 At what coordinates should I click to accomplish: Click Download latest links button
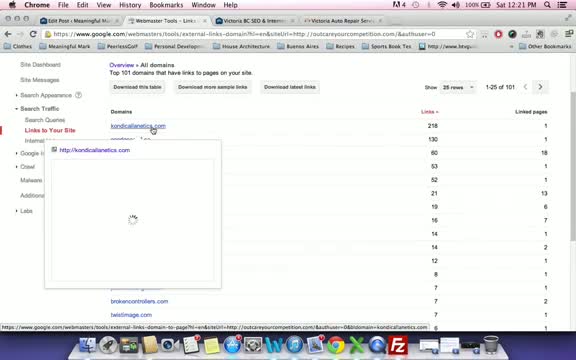point(290,87)
